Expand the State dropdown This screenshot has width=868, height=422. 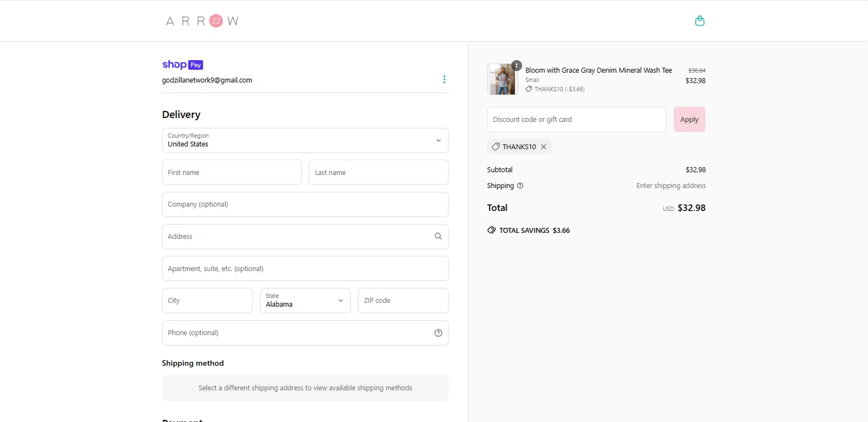[305, 301]
